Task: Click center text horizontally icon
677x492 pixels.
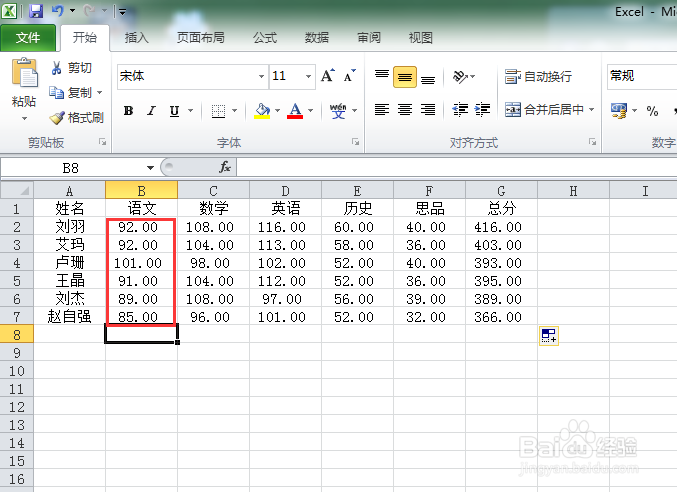Action: point(405,110)
